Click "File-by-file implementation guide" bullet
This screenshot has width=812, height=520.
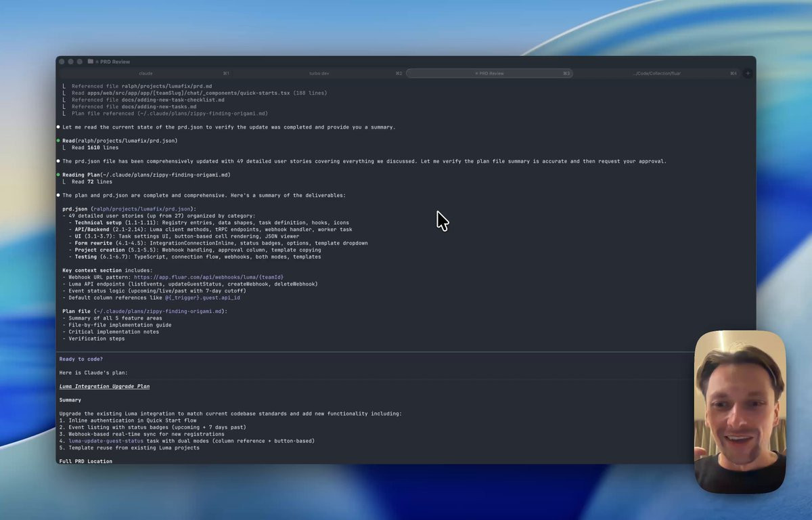116,325
